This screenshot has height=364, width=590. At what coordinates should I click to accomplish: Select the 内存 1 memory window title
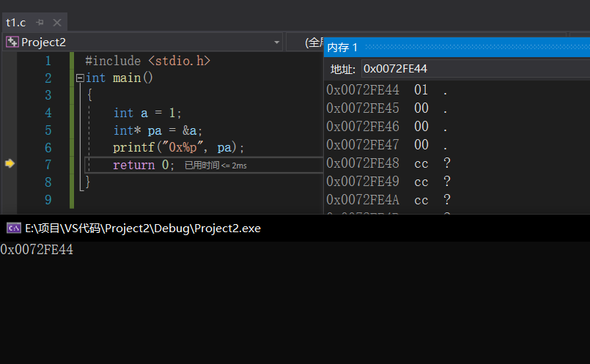point(342,48)
